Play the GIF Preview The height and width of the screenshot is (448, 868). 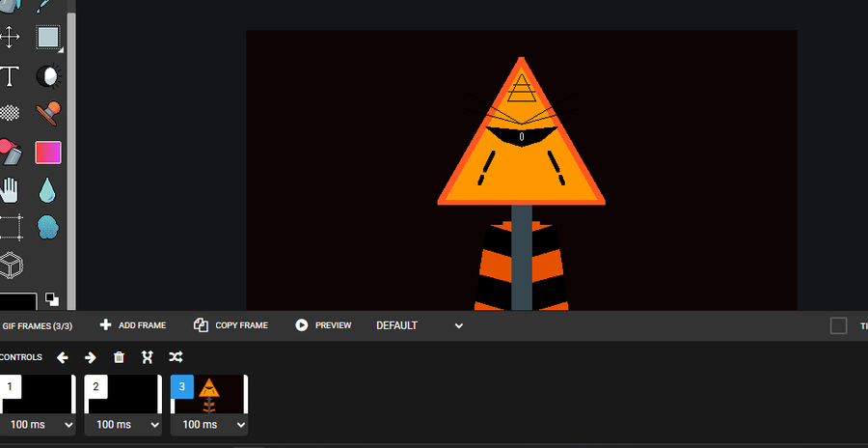click(323, 325)
